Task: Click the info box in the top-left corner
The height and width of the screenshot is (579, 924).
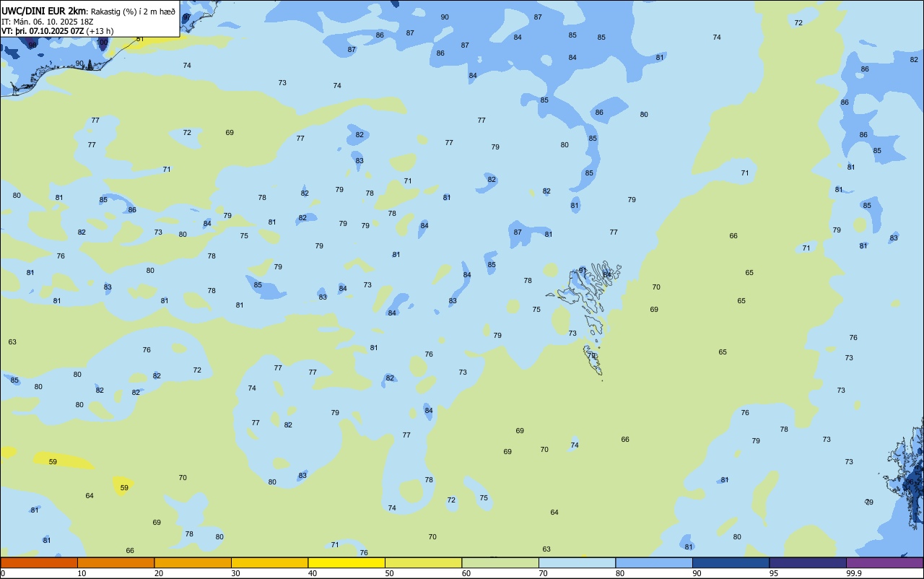Action: [x=90, y=19]
